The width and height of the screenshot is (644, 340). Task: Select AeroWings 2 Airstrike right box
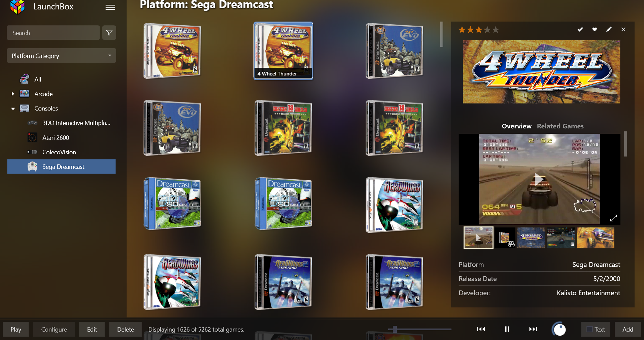(394, 282)
